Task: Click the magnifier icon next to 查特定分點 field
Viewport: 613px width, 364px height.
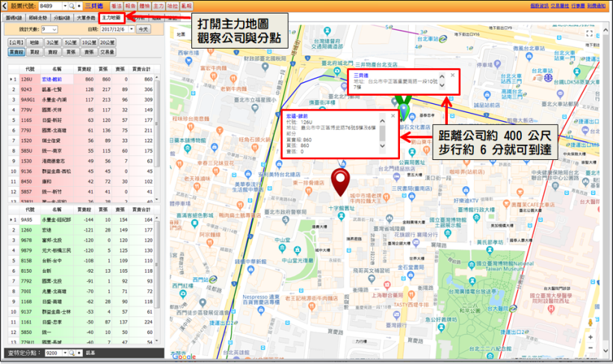Action: pyautogui.click(x=72, y=353)
